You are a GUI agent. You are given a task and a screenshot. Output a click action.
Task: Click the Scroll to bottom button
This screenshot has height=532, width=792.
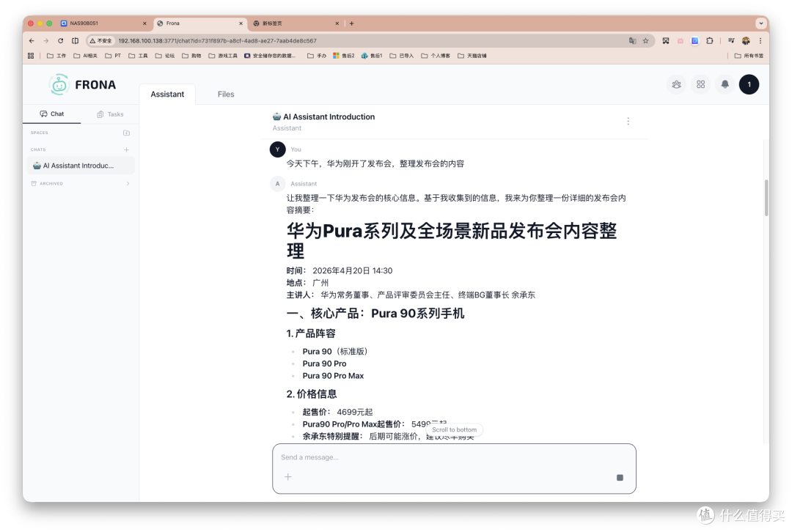click(x=454, y=429)
